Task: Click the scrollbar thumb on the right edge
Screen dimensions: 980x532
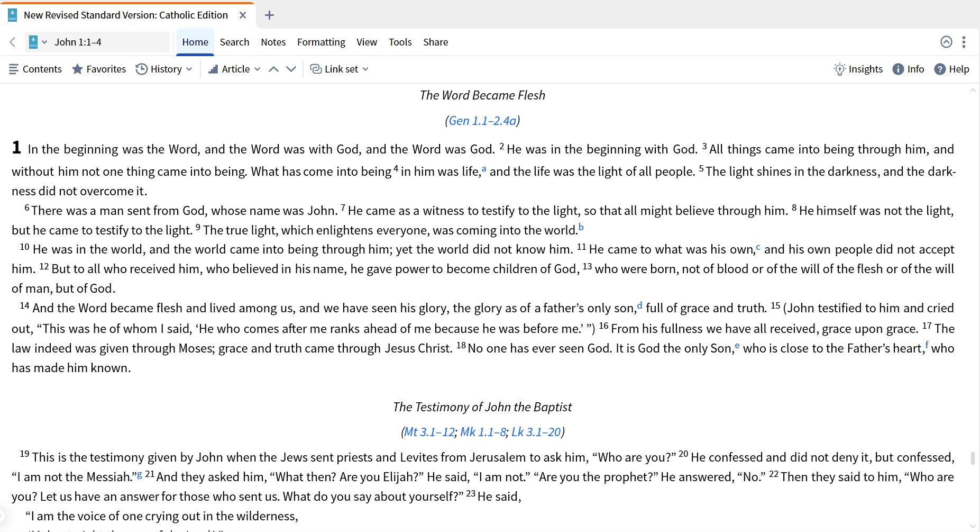Action: 973,458
